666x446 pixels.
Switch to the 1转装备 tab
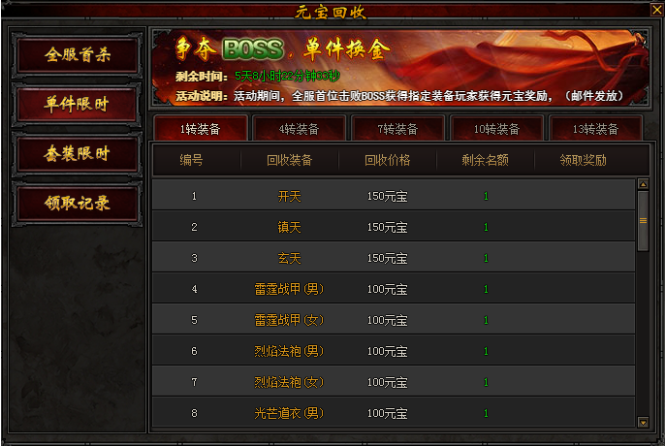[200, 129]
